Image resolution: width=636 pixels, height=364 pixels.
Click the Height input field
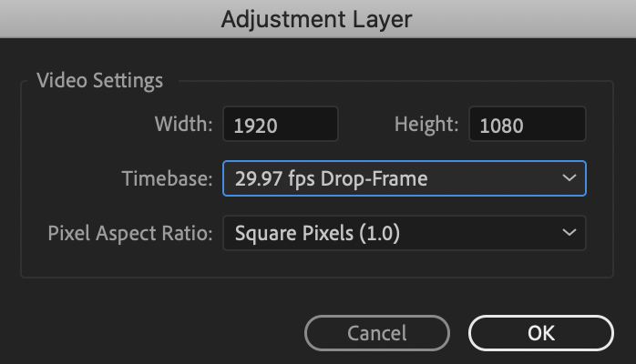[x=527, y=125]
